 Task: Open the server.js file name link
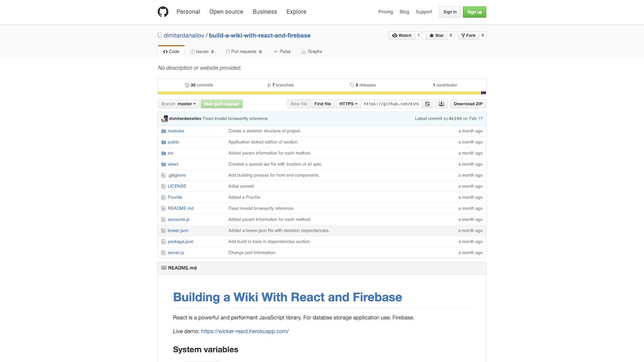(x=176, y=253)
